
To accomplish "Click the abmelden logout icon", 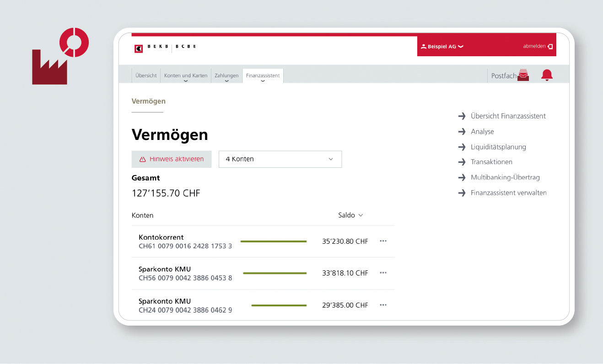I will tap(549, 46).
